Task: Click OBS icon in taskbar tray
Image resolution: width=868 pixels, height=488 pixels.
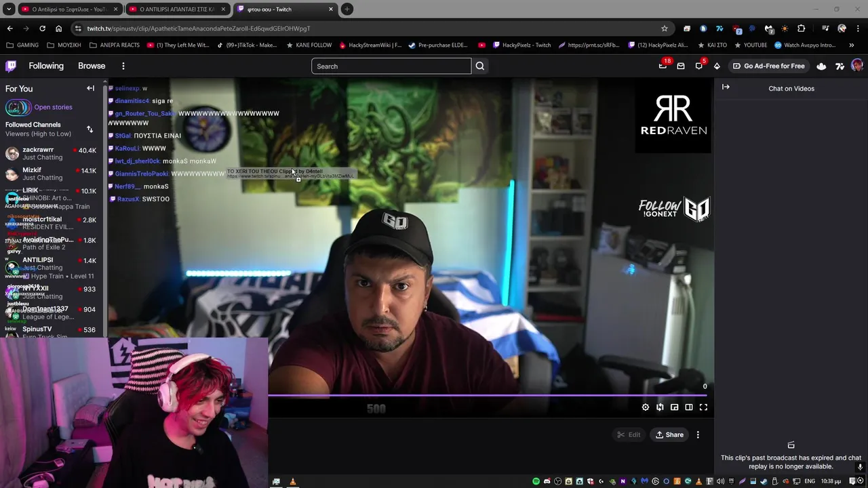Action: tap(557, 481)
